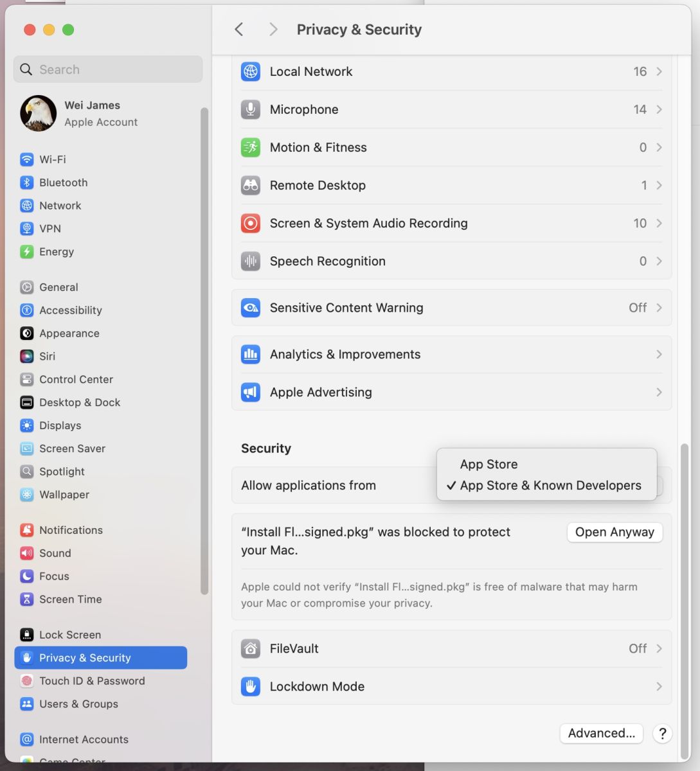
Task: Click the Accessibility icon in sidebar
Action: (x=26, y=310)
